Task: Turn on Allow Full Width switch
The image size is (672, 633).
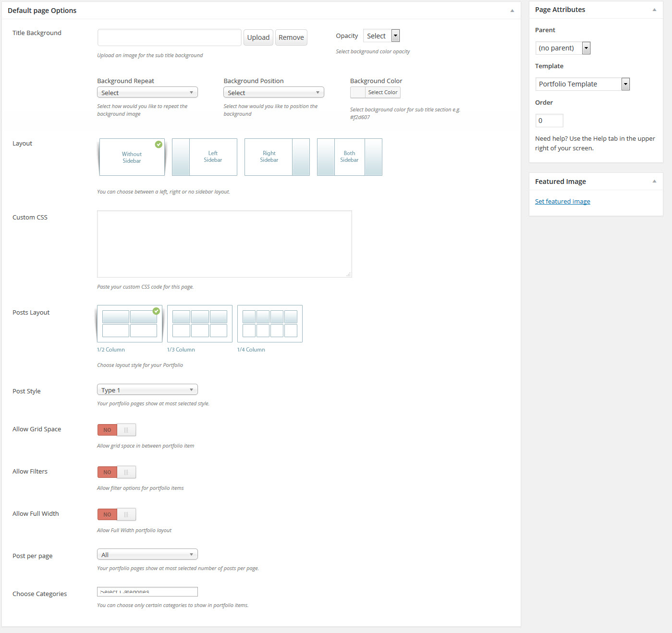Action: click(117, 514)
